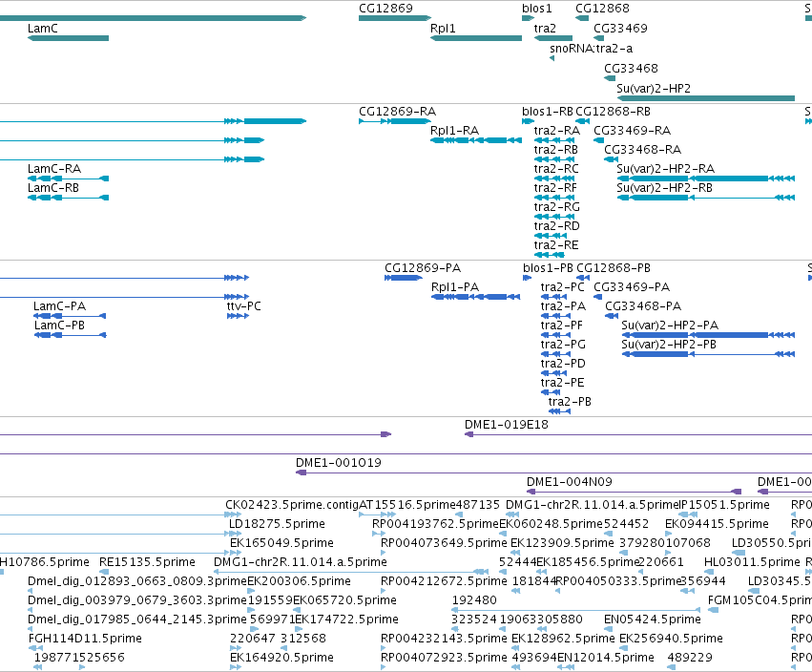Select the blos1-RB transcript label
Image resolution: width=812 pixels, height=672 pixels.
[548, 112]
